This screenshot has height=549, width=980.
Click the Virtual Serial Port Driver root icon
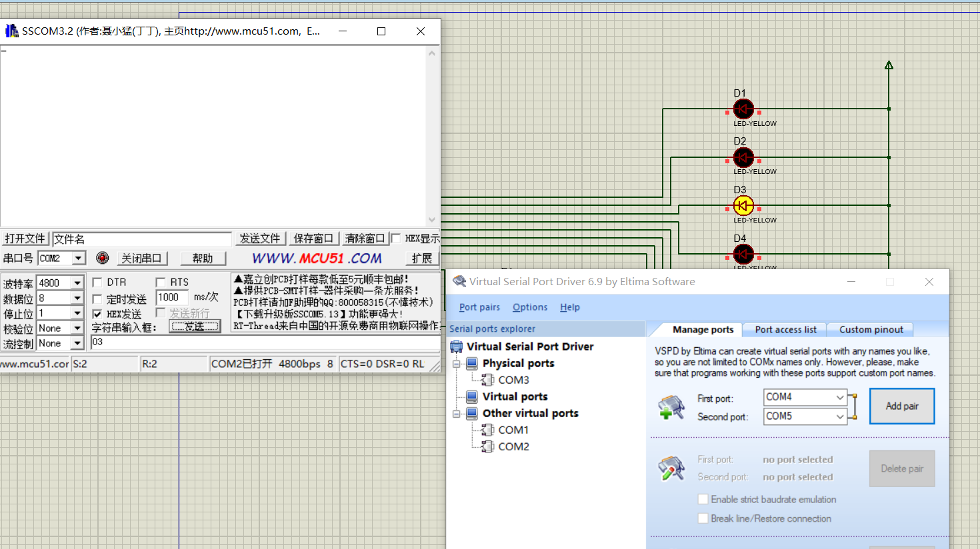tap(456, 346)
